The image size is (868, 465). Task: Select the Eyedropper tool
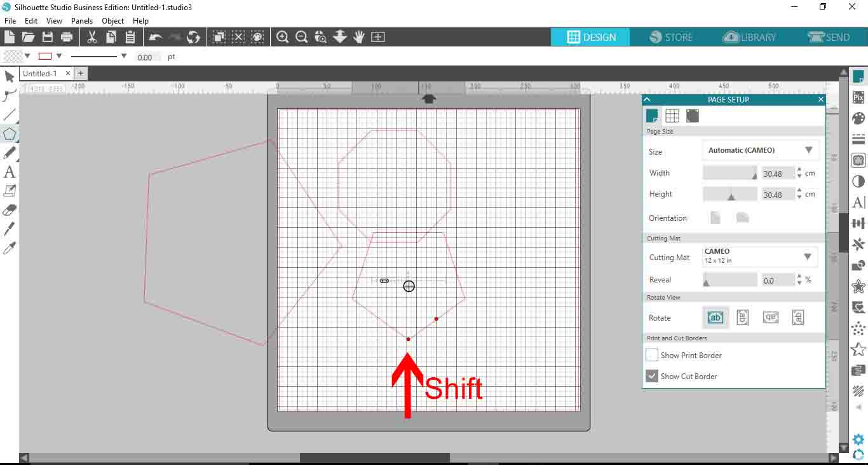pos(10,248)
